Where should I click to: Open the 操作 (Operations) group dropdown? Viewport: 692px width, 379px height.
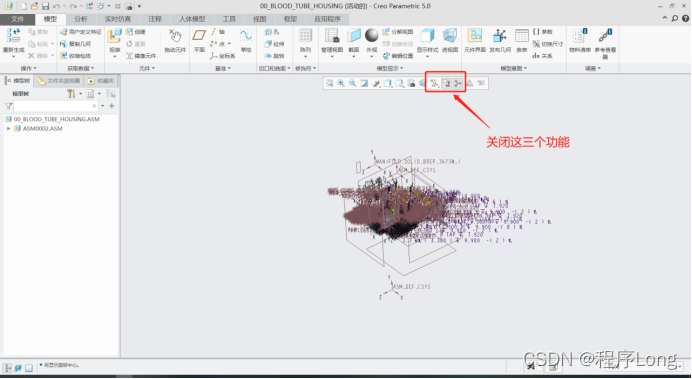tap(29, 68)
